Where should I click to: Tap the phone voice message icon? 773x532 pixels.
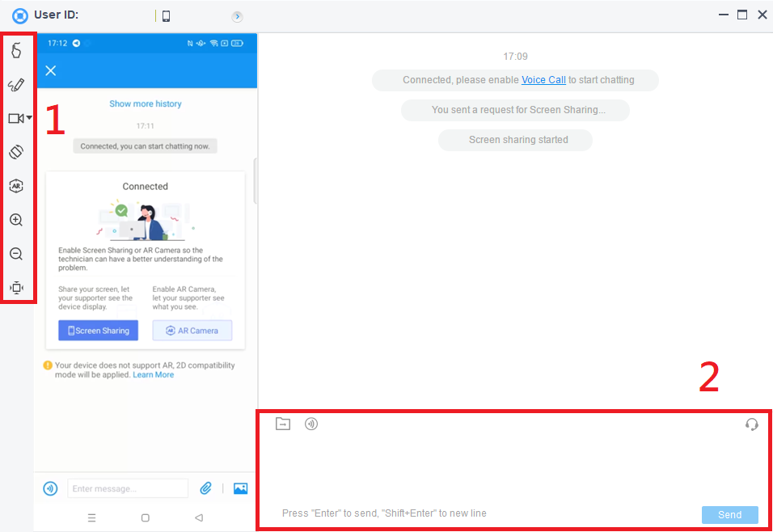pos(50,488)
